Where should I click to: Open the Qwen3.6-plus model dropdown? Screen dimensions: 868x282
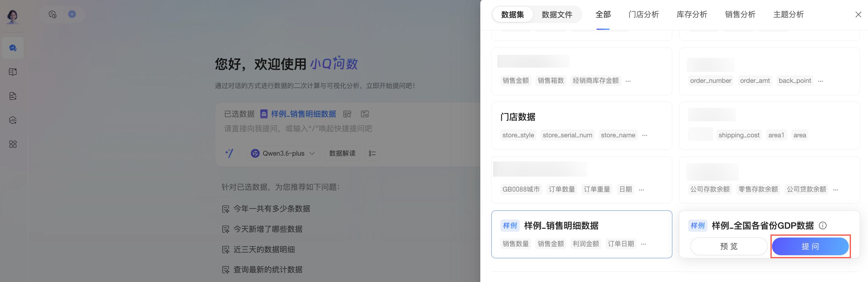[283, 153]
